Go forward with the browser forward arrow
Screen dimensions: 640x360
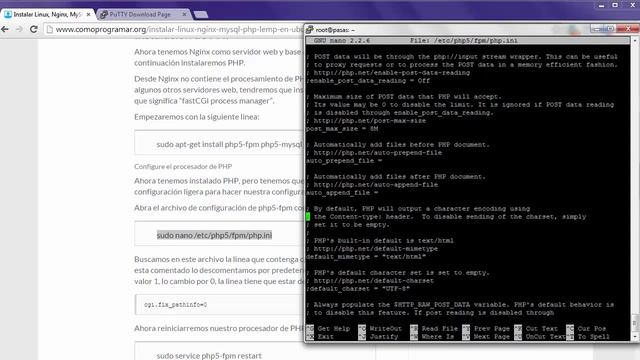(x=19, y=29)
